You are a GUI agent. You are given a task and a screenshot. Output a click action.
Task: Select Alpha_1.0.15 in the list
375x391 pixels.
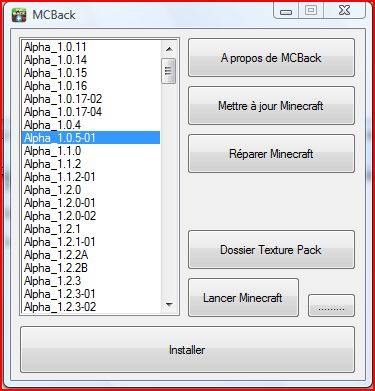pyautogui.click(x=91, y=73)
